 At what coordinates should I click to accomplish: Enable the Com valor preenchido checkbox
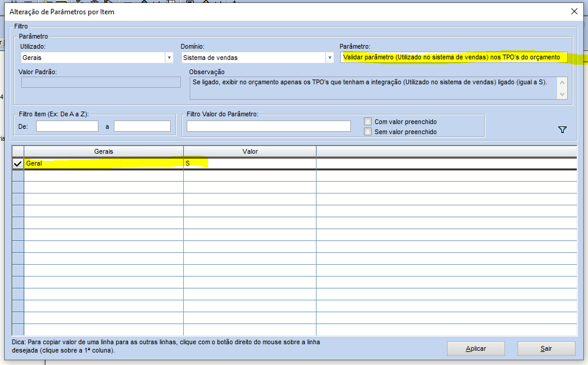(x=368, y=122)
